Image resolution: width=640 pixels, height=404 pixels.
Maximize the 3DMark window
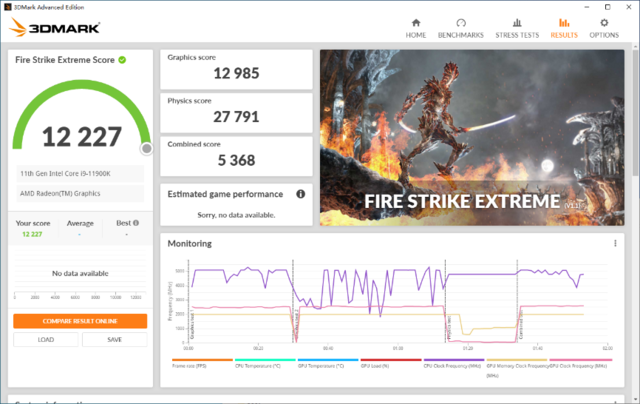(607, 7)
